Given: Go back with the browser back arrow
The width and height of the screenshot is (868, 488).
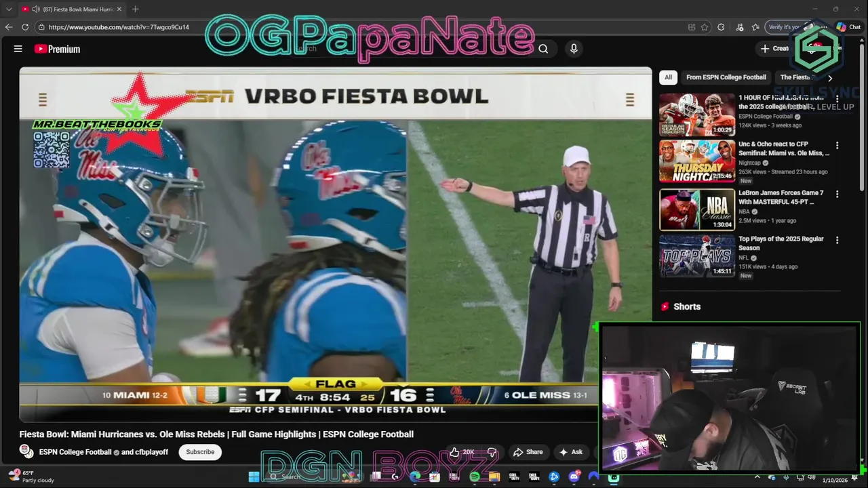Looking at the screenshot, I should pos(9,27).
